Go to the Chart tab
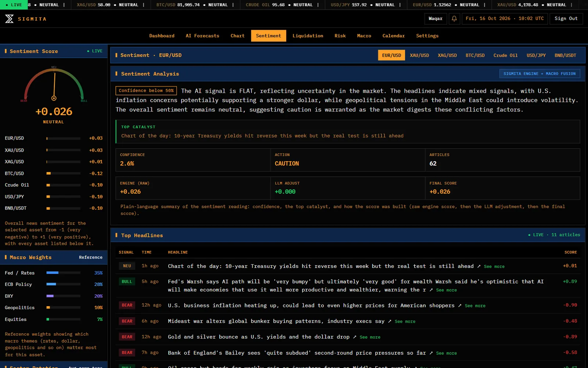This screenshot has height=368, width=588. (x=237, y=36)
